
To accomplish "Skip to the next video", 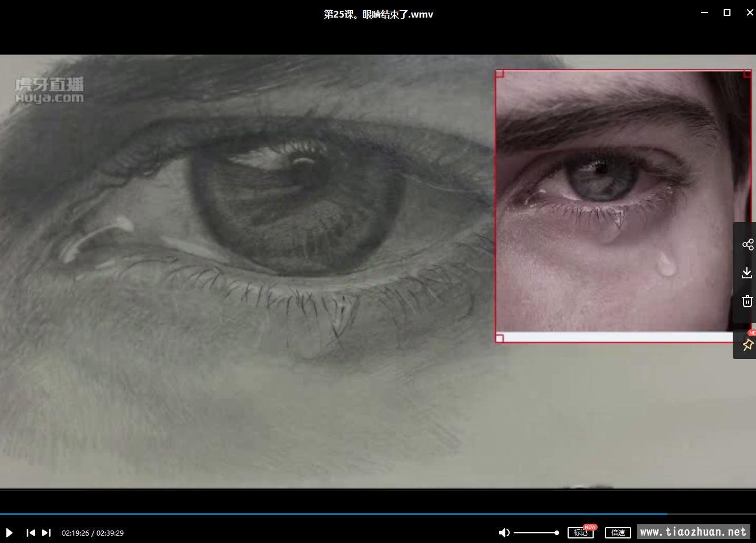I will 47,533.
